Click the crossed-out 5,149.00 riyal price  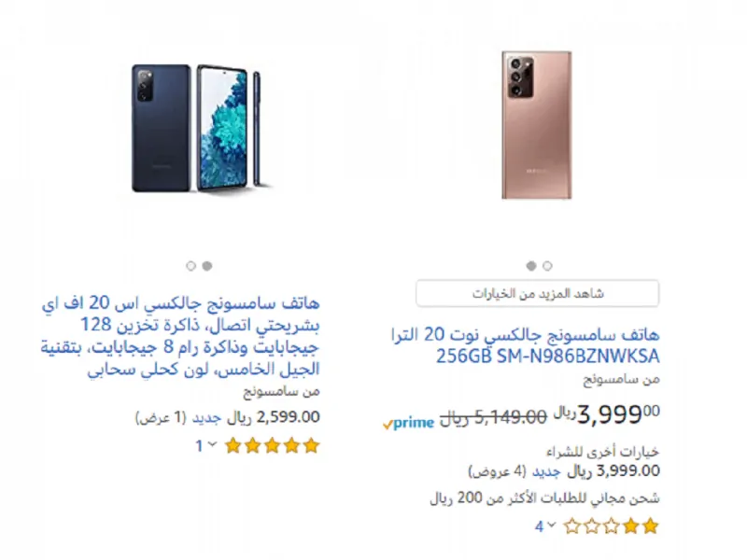point(493,418)
